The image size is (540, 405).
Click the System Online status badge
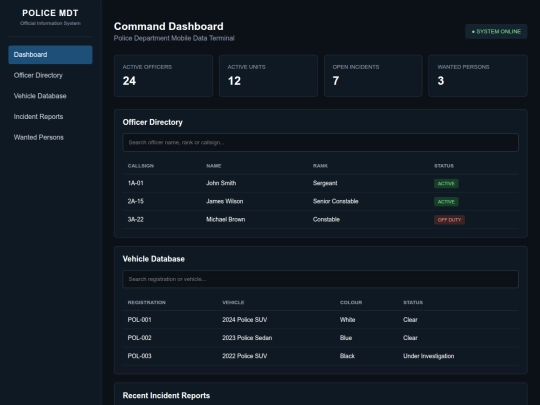coord(496,32)
